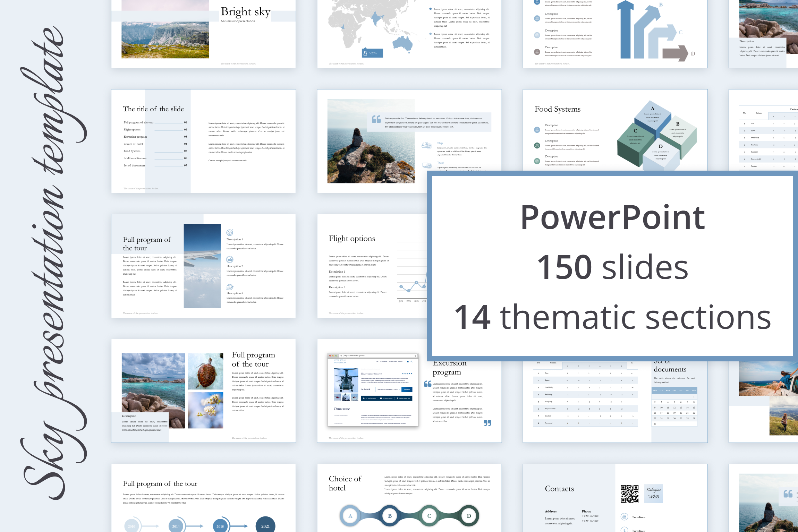Screen dimensions: 798x532
Task: Click the Ship delivery icon
Action: point(426,145)
